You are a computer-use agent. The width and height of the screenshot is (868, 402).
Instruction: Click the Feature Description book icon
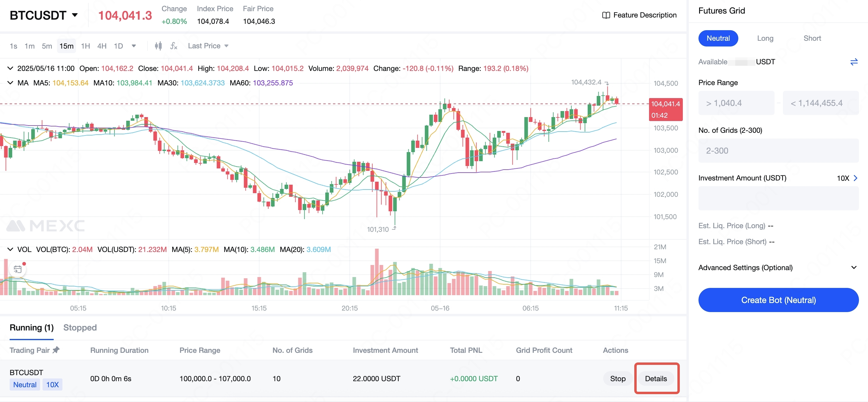606,15
